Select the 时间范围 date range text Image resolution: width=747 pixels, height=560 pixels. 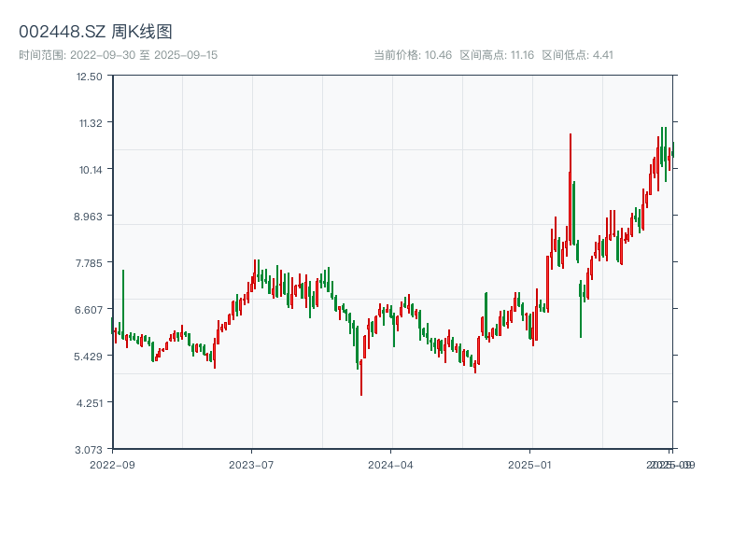tap(119, 55)
